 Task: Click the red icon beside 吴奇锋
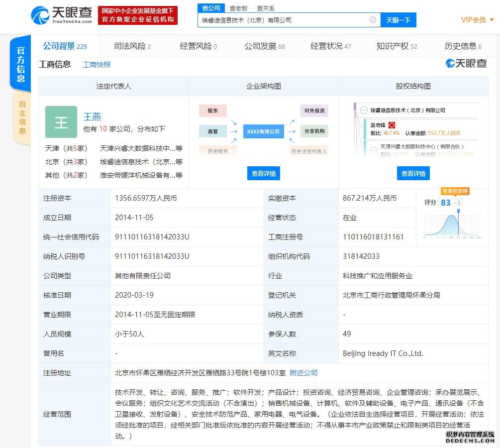[x=392, y=125]
